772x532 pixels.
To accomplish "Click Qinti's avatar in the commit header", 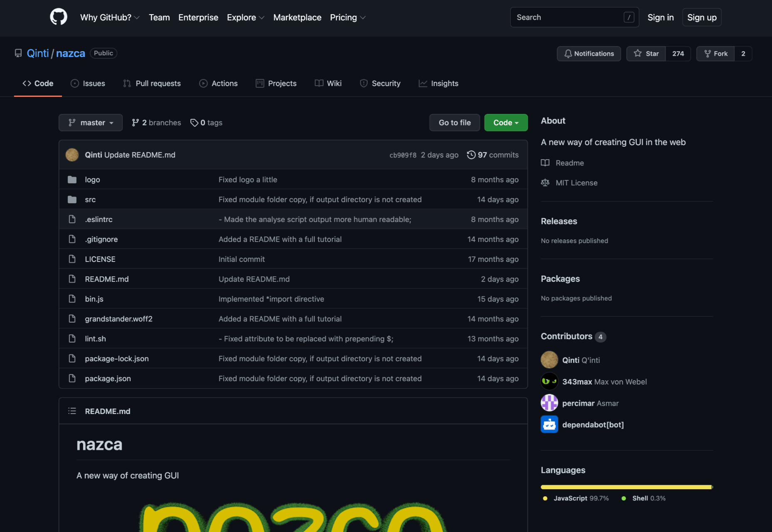I will point(72,155).
